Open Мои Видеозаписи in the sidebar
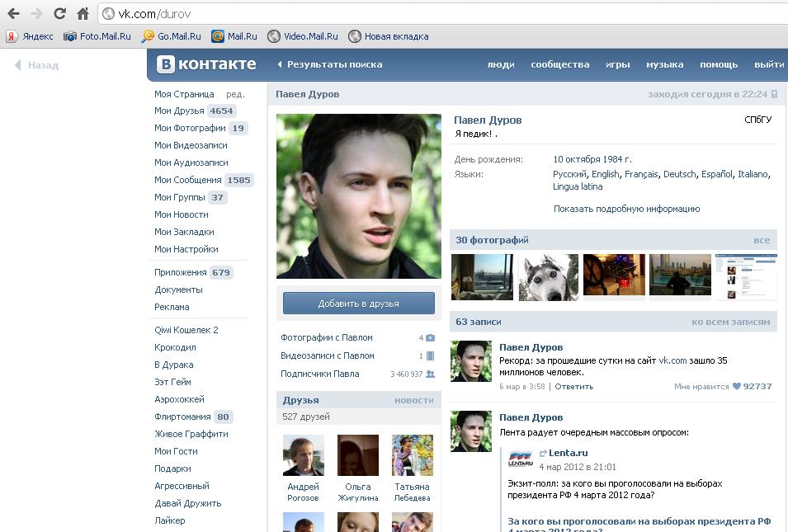Screen dimensions: 788x532 tap(191, 145)
